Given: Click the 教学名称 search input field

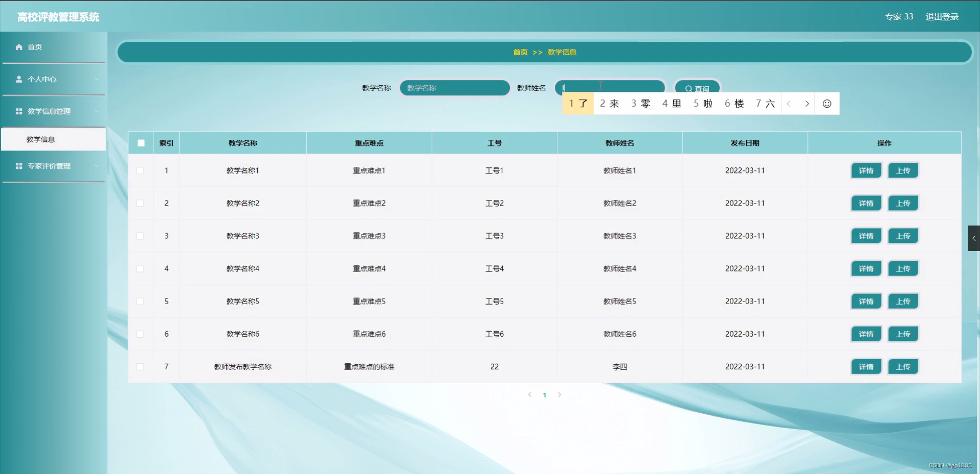Looking at the screenshot, I should coord(454,88).
